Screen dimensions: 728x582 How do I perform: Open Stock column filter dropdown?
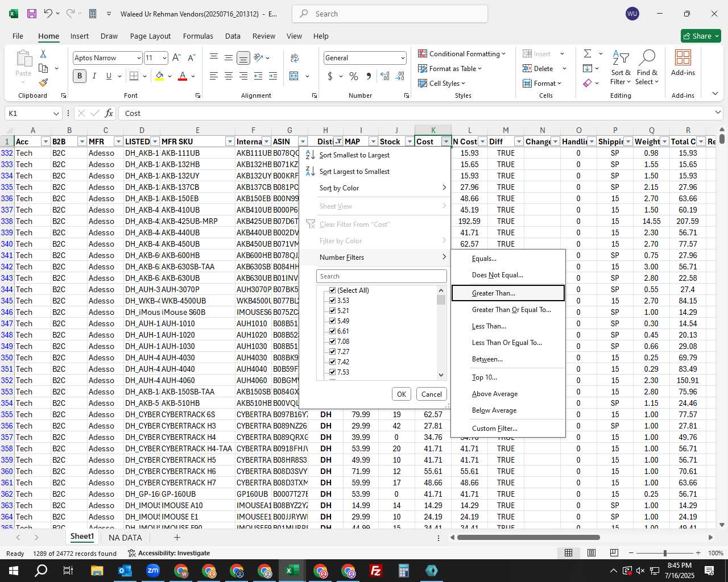pyautogui.click(x=409, y=142)
